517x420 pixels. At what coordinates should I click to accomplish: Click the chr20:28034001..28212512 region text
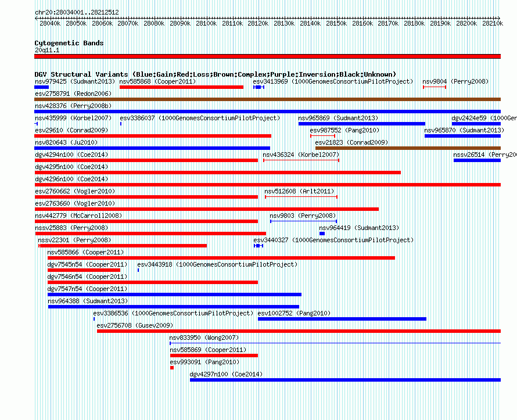(77, 12)
